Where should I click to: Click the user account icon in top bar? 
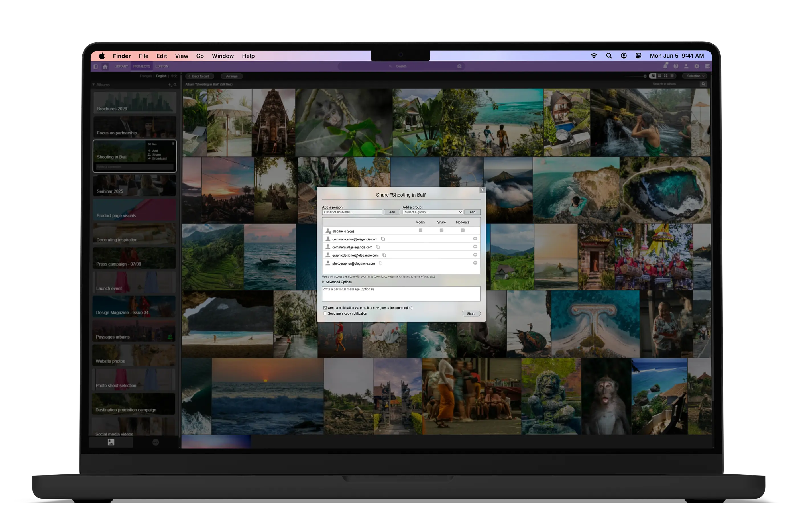[x=686, y=66]
